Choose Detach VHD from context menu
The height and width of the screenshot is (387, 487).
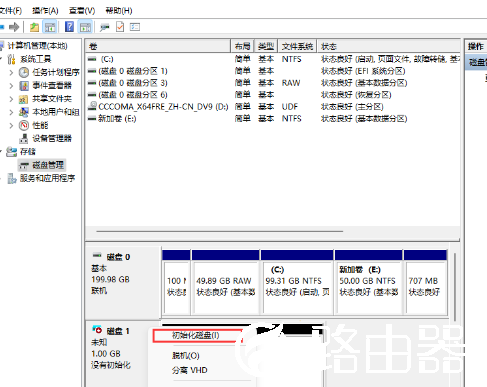pyautogui.click(x=190, y=370)
